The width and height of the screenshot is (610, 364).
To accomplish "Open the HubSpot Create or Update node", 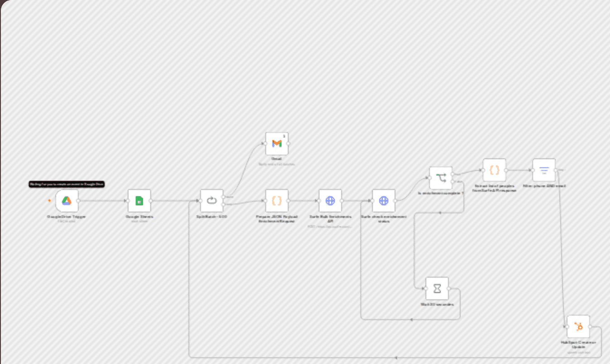I will (x=578, y=326).
